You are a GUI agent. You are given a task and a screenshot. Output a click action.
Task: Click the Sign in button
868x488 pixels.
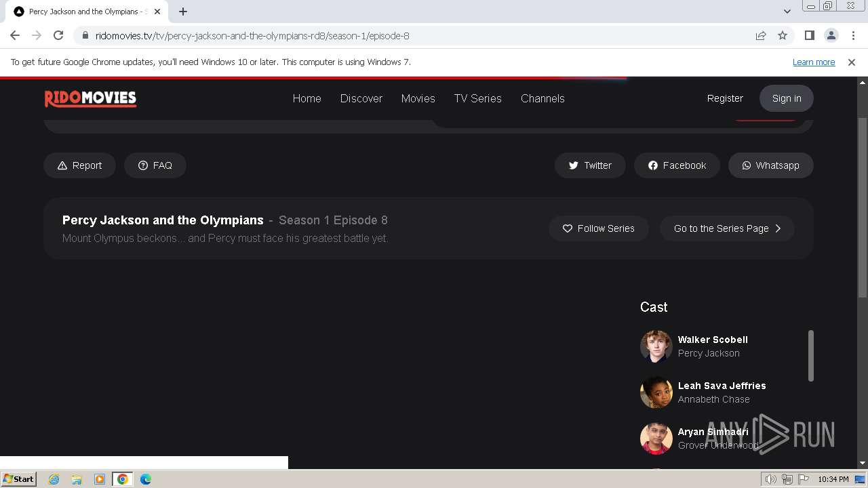tap(787, 98)
